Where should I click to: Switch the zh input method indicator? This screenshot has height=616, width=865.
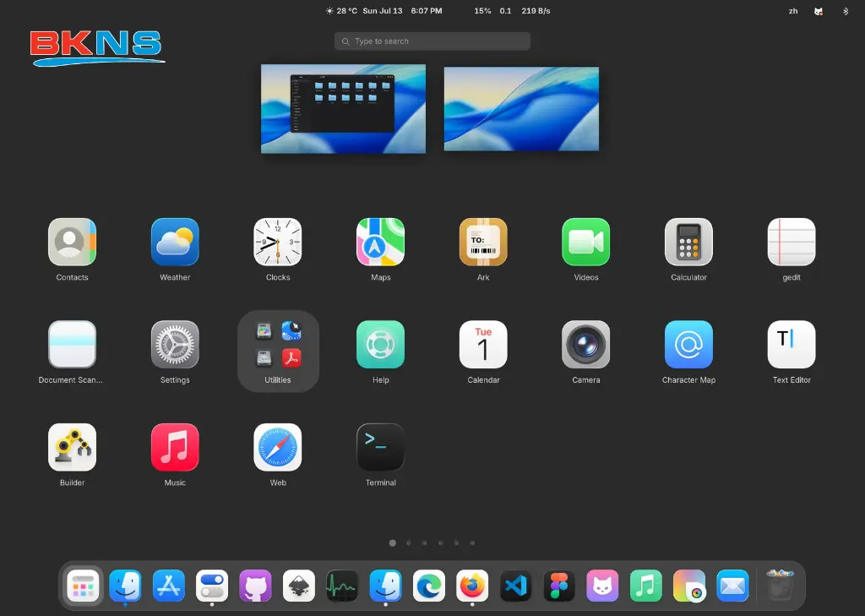coord(792,11)
